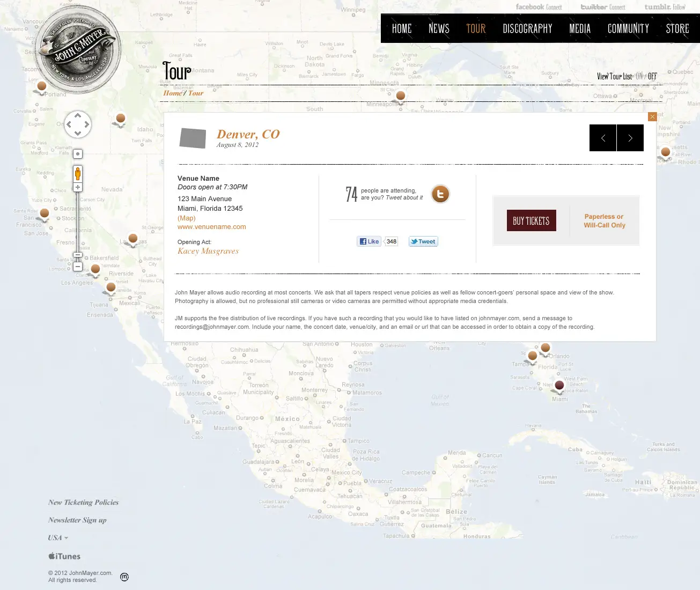Open the TOUR menu item

476,29
